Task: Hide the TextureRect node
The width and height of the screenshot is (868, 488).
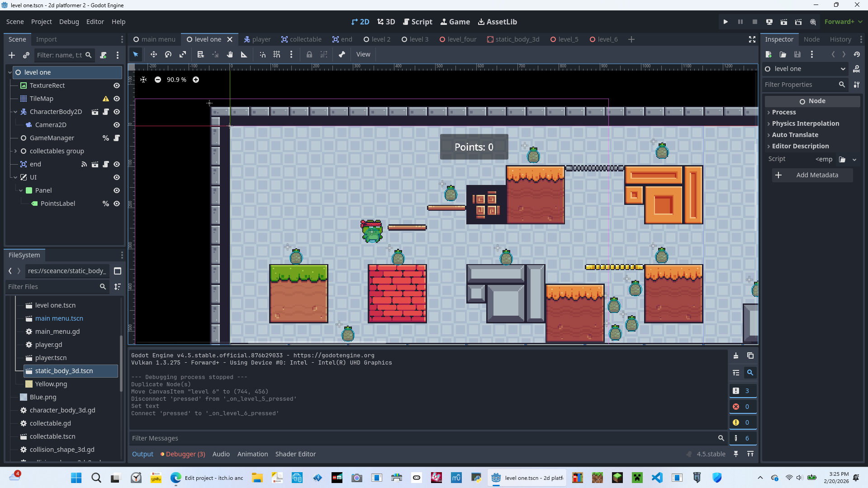Action: coord(117,85)
